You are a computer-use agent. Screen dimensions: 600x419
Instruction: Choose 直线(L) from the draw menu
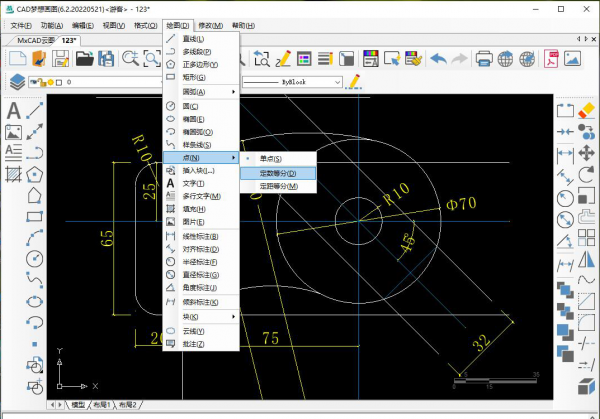201,39
